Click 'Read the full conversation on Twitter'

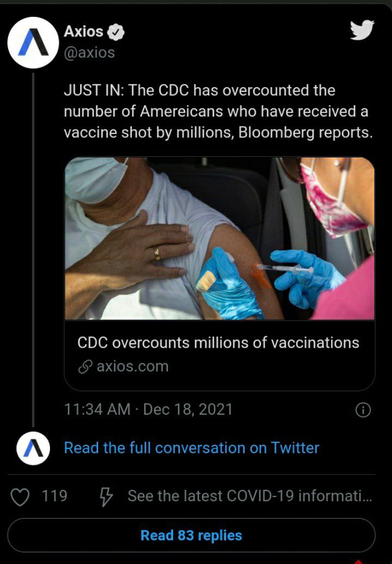point(192,448)
